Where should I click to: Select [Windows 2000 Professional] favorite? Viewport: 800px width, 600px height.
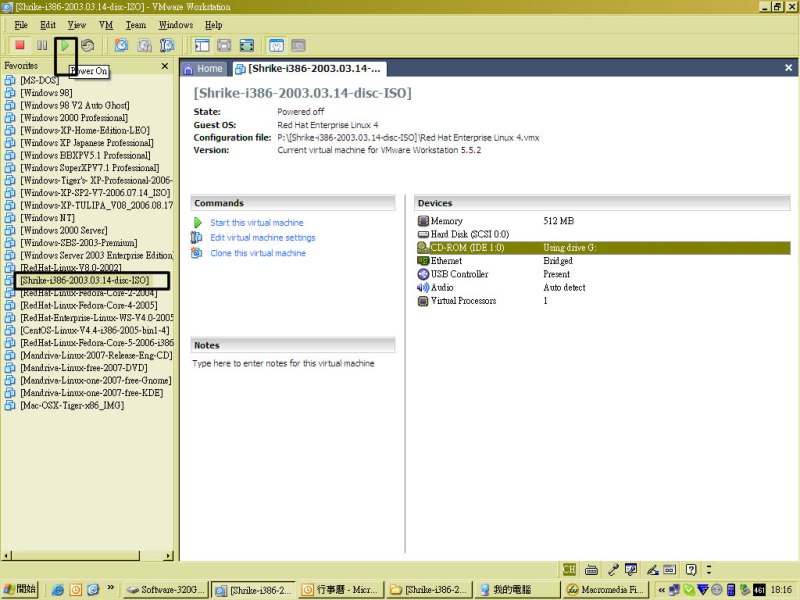pyautogui.click(x=74, y=118)
